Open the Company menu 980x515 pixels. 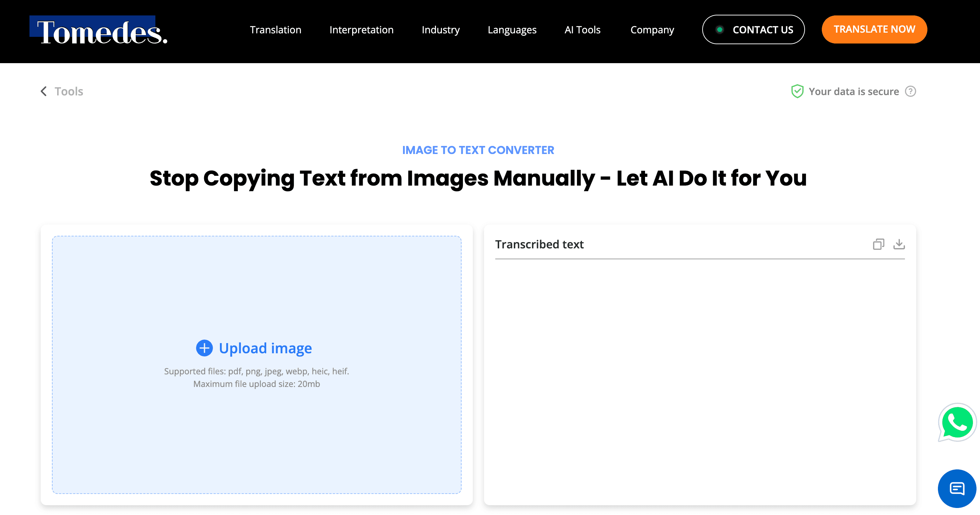(652, 30)
